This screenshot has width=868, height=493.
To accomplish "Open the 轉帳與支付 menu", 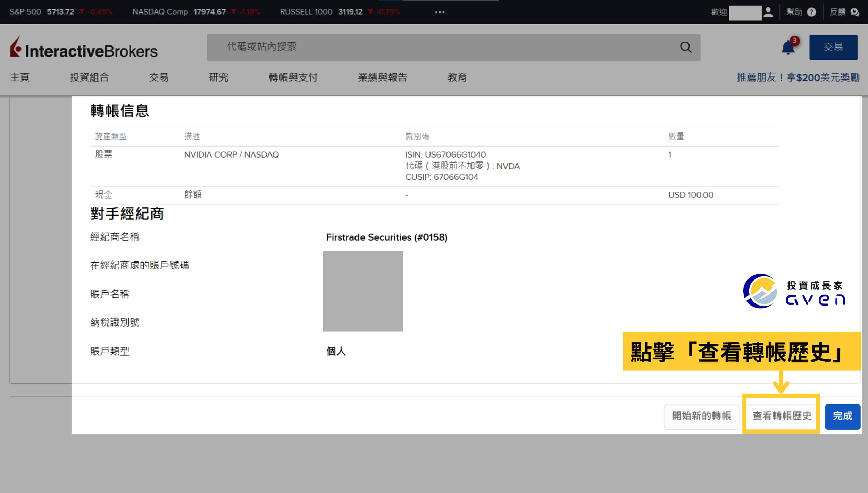I will pos(293,77).
